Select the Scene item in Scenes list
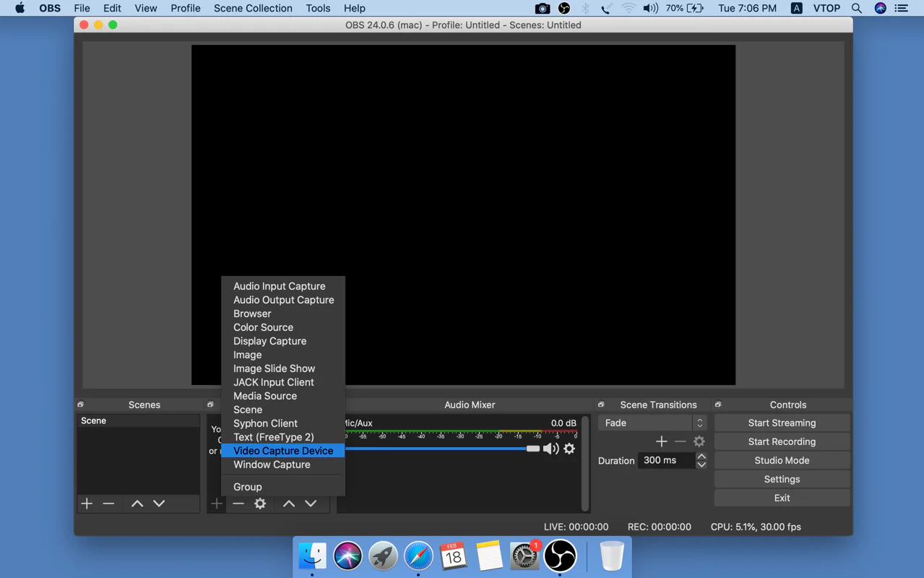Screen dimensions: 924x578 point(138,420)
